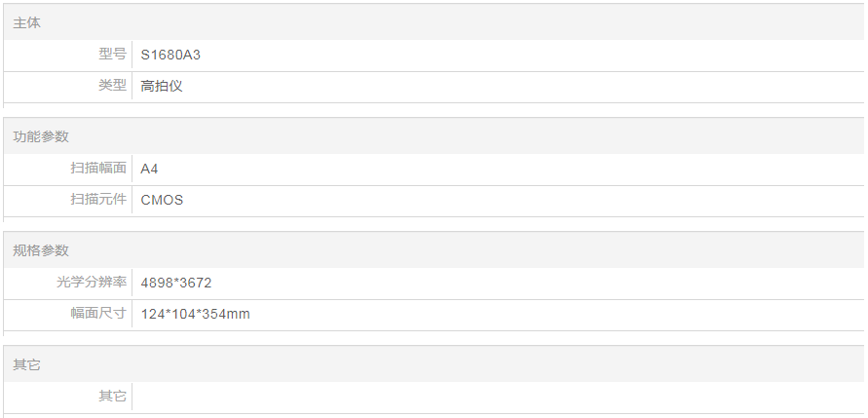
Task: Click the 功能参数 section header
Action: click(x=41, y=136)
